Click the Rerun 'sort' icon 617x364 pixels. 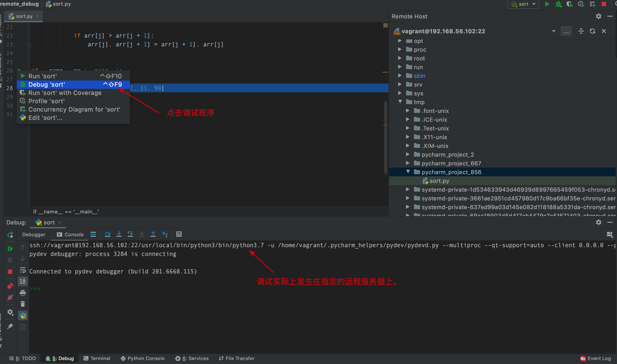coord(10,235)
